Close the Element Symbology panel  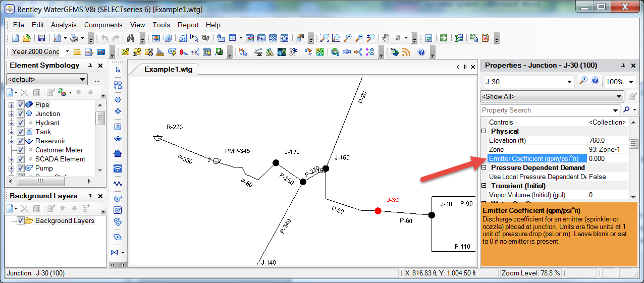[x=100, y=66]
